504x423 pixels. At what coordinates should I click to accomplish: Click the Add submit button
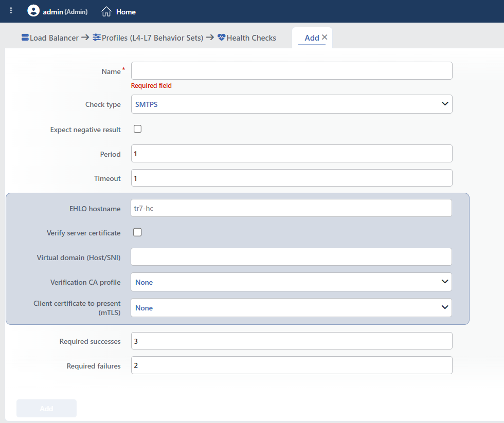pos(47,408)
